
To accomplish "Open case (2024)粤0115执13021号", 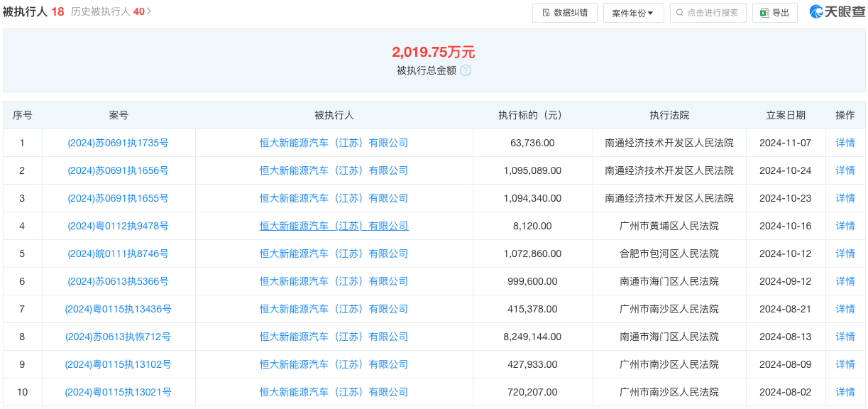I will (x=118, y=392).
